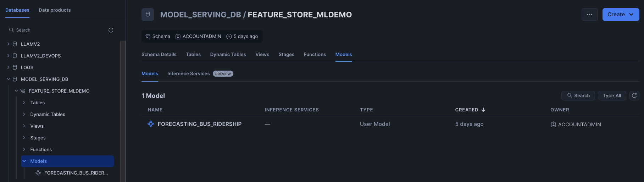The image size is (644, 182).
Task: Click the refresh icon beside Type All
Action: pyautogui.click(x=634, y=95)
